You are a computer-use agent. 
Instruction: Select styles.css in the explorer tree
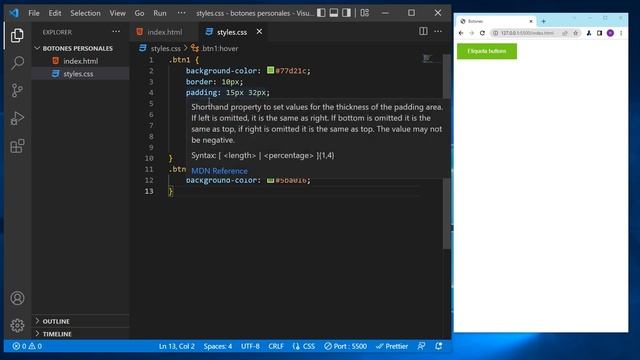coord(80,74)
